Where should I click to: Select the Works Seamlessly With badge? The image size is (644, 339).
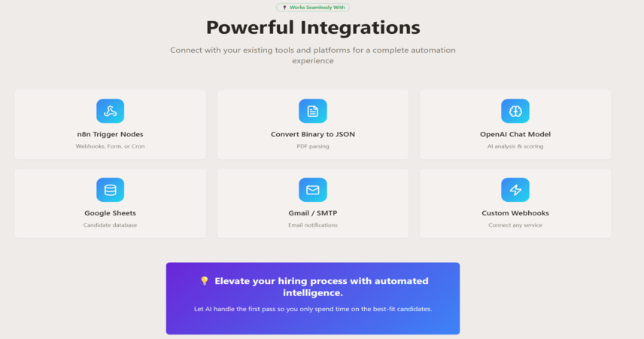pos(313,8)
